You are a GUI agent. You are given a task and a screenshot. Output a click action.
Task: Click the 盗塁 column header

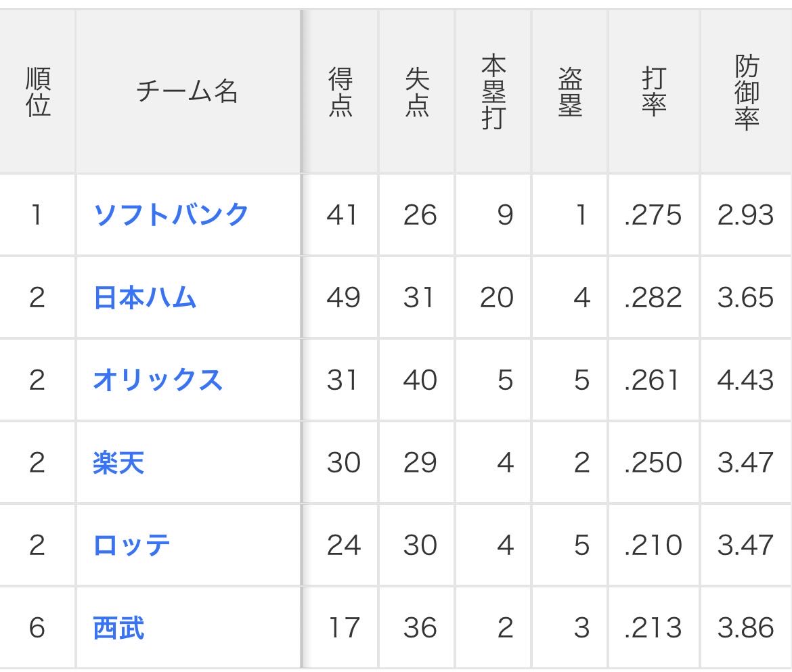(x=570, y=92)
